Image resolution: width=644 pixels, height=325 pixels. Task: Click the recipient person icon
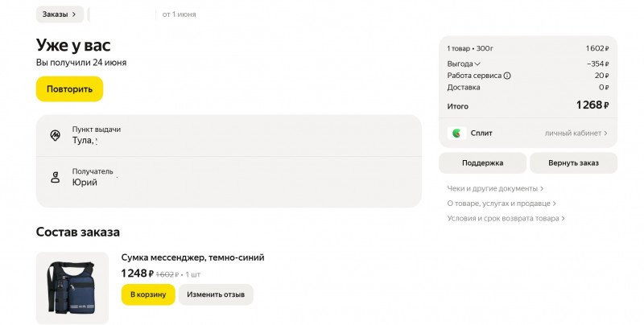click(55, 177)
